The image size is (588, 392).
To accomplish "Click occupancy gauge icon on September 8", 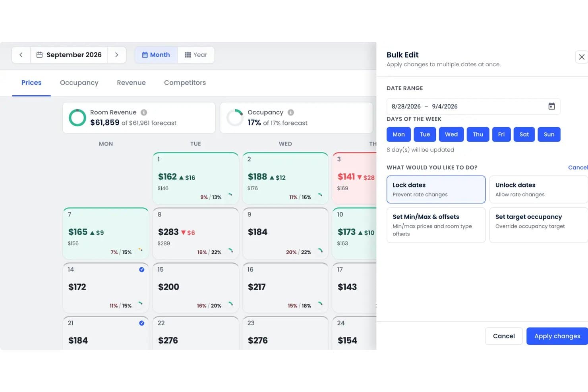I will click(x=230, y=251).
